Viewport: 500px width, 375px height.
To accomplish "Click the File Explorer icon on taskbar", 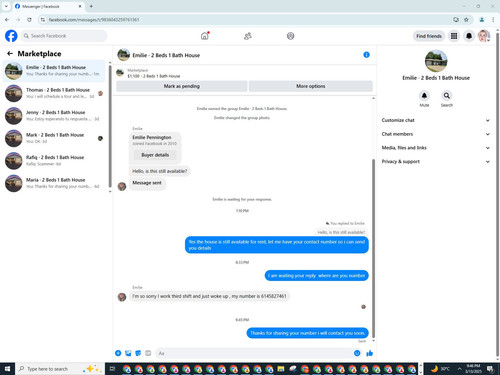I will click(x=281, y=369).
